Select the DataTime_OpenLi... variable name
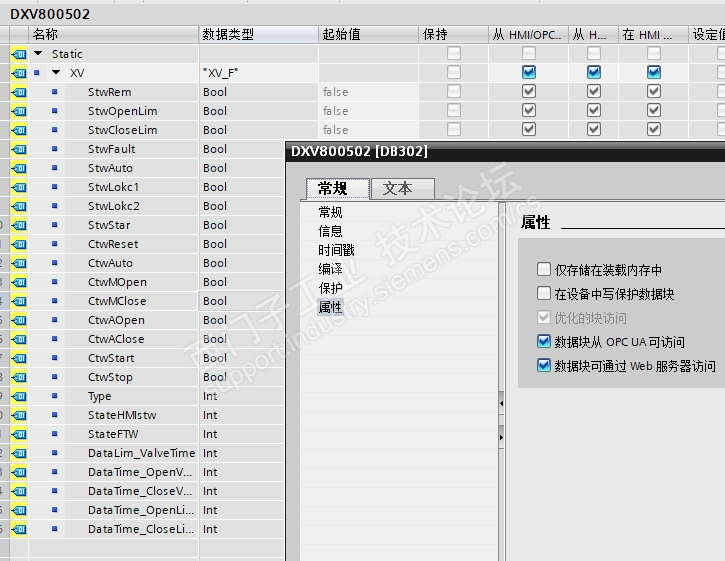The height and width of the screenshot is (561, 725). [x=141, y=510]
